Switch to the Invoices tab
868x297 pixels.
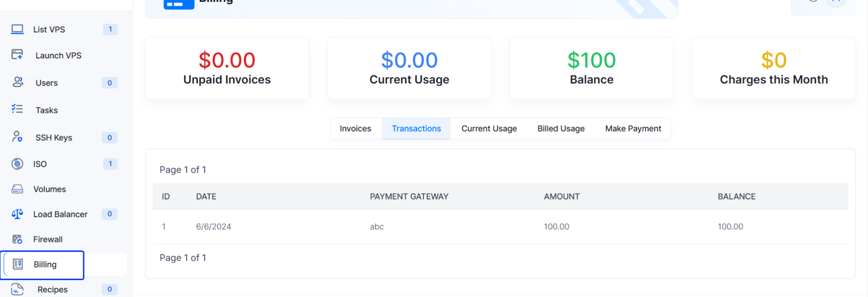(x=355, y=128)
